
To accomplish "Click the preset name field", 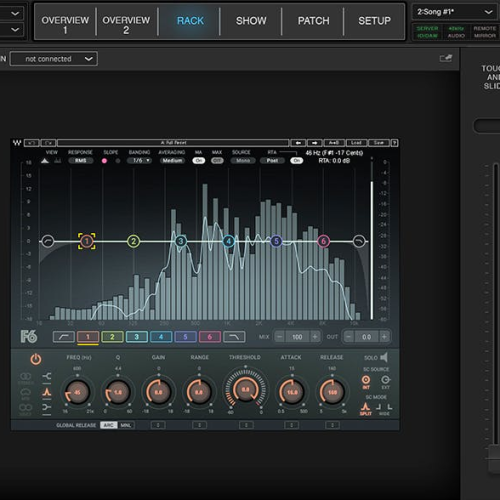I will click(173, 143).
